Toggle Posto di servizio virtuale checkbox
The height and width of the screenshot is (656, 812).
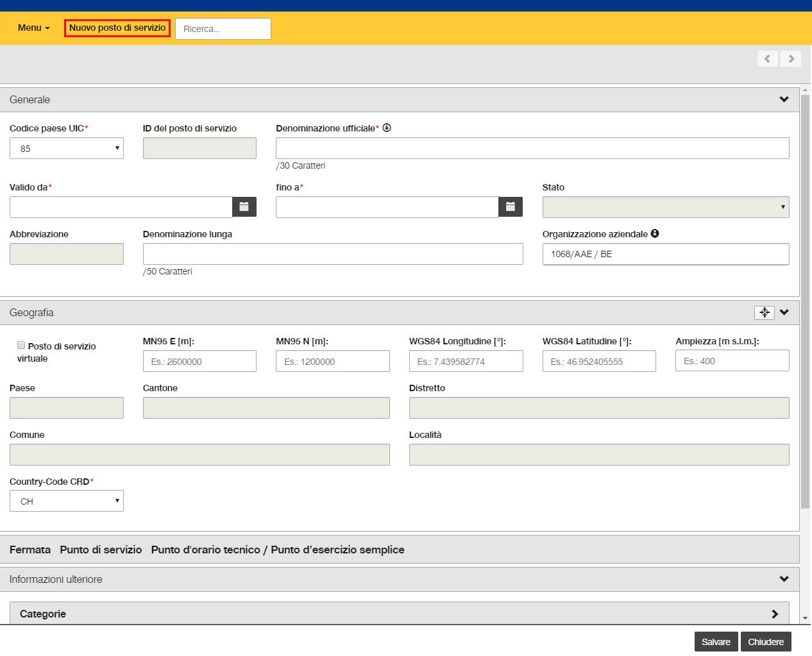21,345
